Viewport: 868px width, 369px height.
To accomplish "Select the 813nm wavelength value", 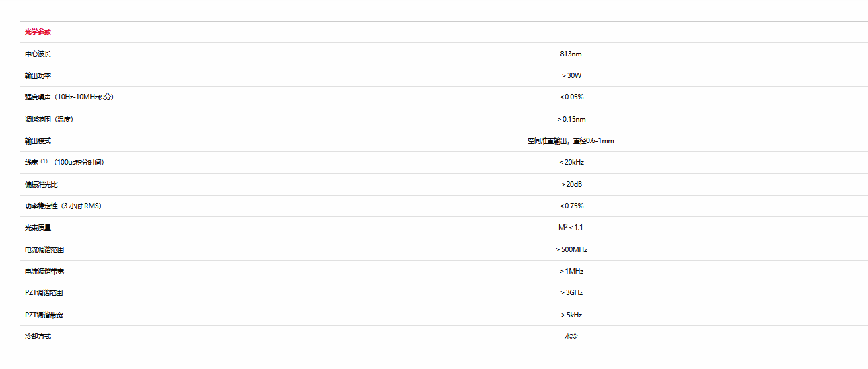I will point(571,54).
